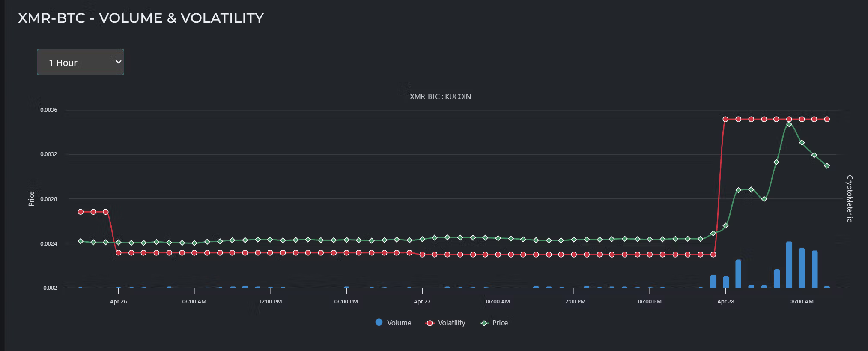
Task: Toggle the Volatility series in legend
Action: coord(445,323)
